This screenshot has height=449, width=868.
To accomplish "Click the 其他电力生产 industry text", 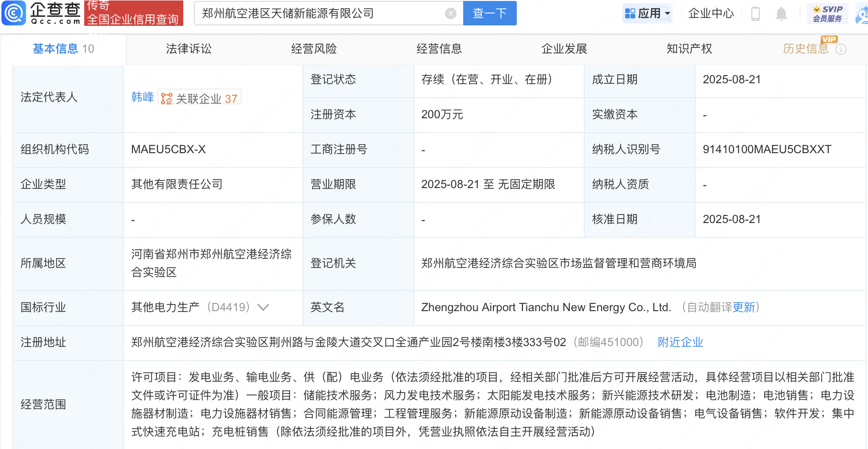I will click(x=165, y=307).
